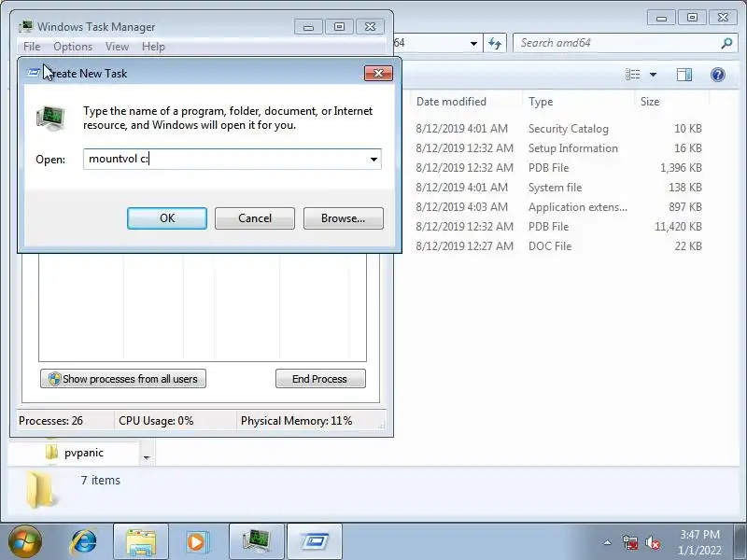Screen dimensions: 747x560
Task: Select the 11,420 KB PDB File row
Action: [x=558, y=226]
